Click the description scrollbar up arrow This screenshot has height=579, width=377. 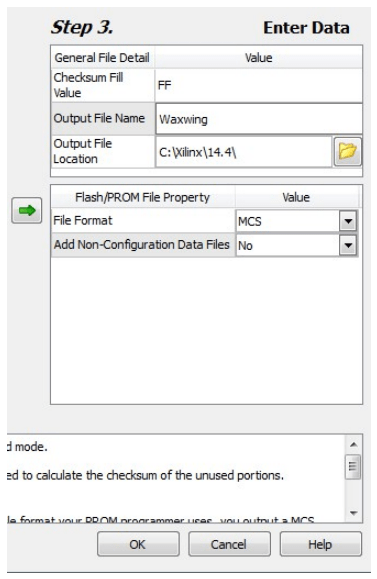(x=354, y=445)
